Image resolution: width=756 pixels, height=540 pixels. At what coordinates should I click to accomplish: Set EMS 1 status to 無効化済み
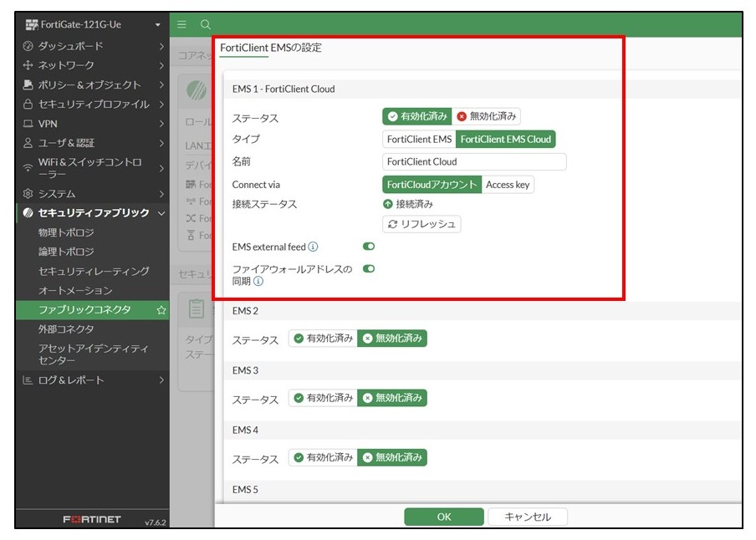pyautogui.click(x=486, y=116)
